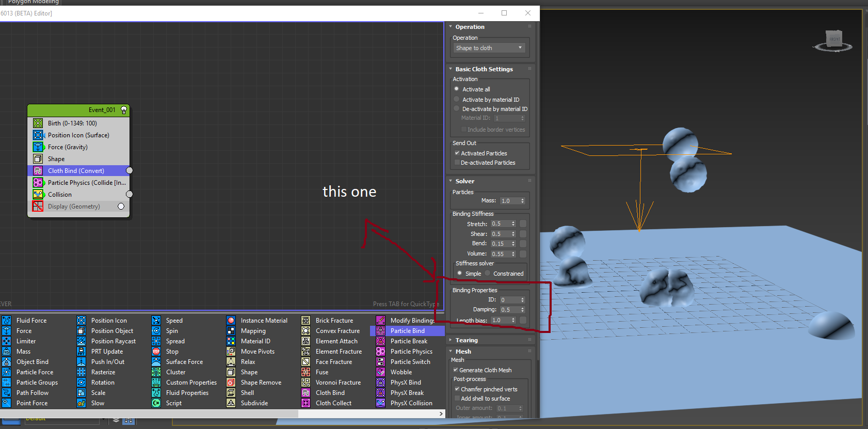The height and width of the screenshot is (429, 868).
Task: Click the Fluid Force operator icon
Action: tap(7, 321)
